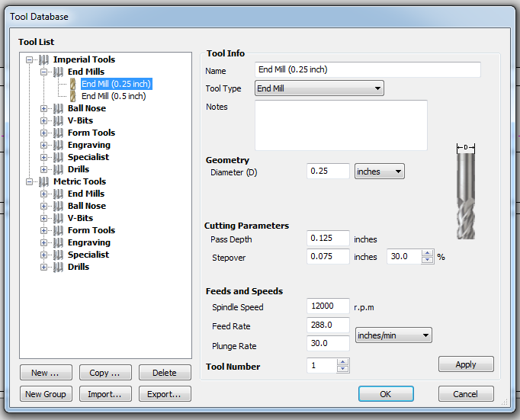Click the Metric Drills group icon
This screenshot has height=420, width=520.
[x=59, y=268]
